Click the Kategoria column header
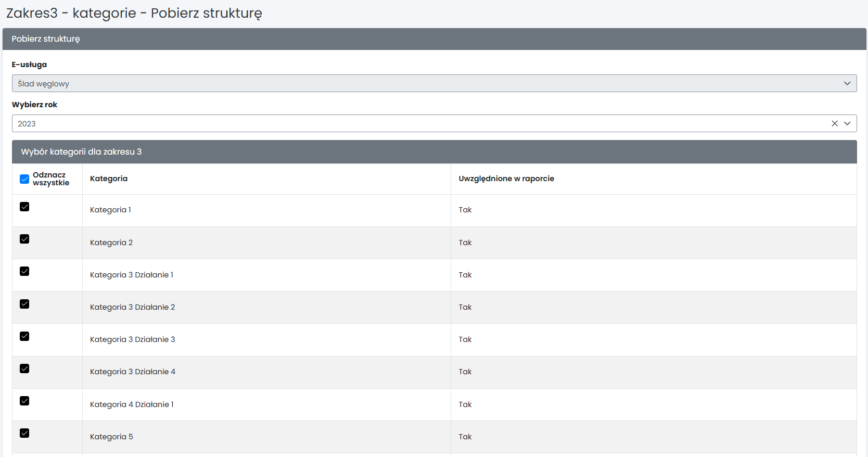Image resolution: width=868 pixels, height=457 pixels. tap(109, 179)
